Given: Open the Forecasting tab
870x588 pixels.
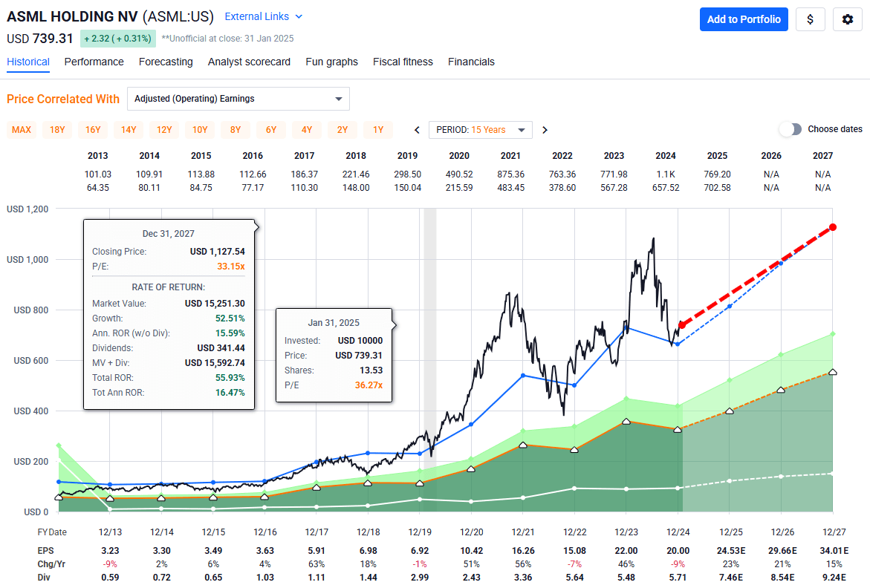Looking at the screenshot, I should [x=166, y=62].
